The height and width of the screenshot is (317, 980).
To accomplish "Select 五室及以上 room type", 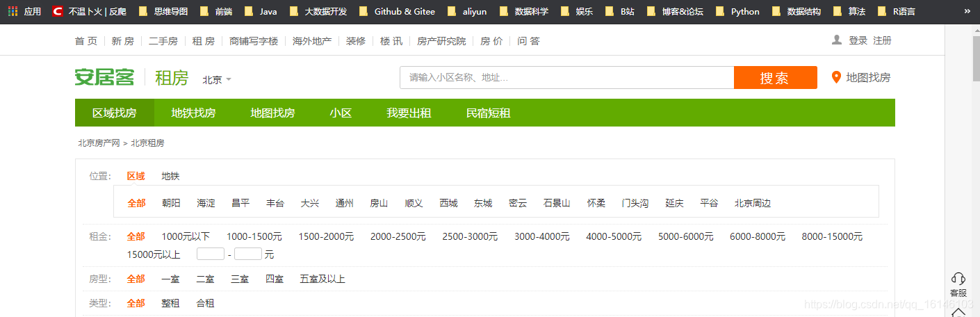I will click(322, 279).
